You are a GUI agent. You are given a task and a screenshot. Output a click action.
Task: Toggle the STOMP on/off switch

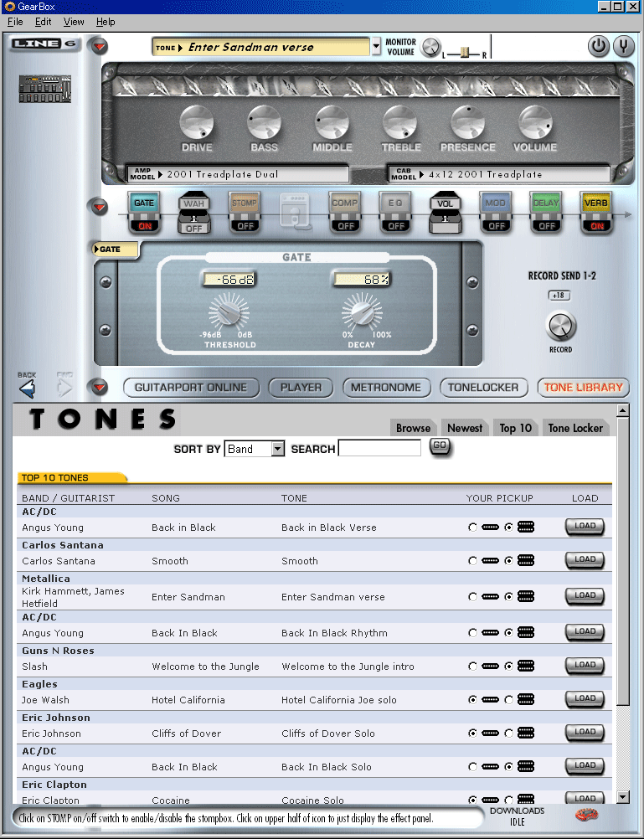[245, 226]
